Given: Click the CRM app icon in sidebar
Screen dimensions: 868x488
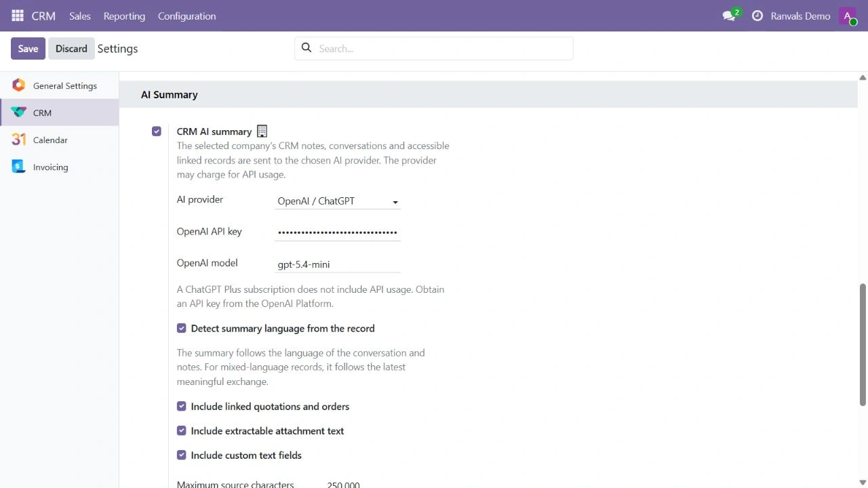Looking at the screenshot, I should click(19, 113).
